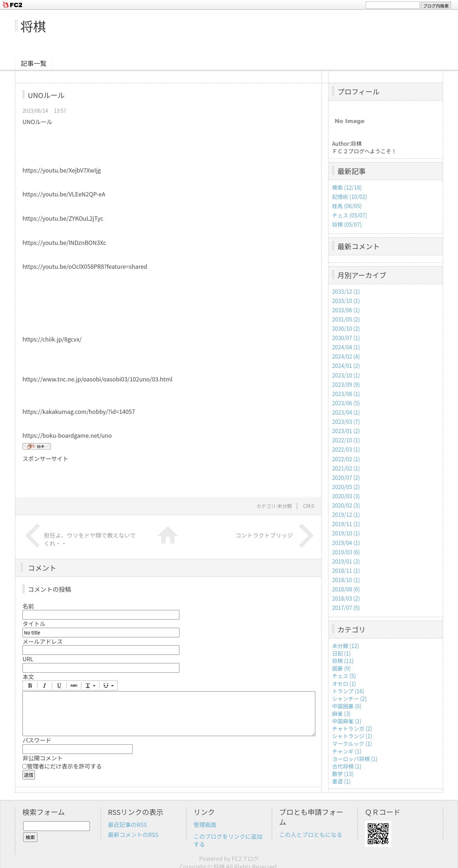This screenshot has width=458, height=868.
Task: Open next post コントラクトブリッジ link
Action: click(x=264, y=535)
